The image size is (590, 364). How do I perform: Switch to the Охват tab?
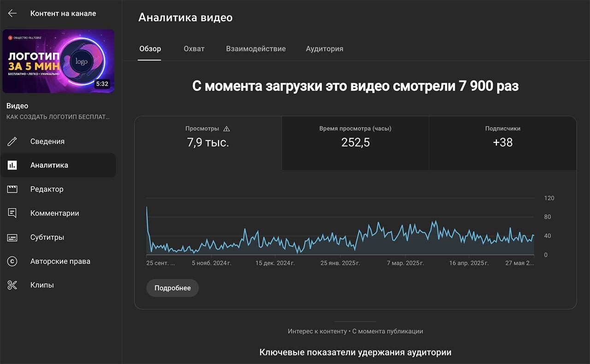point(194,49)
